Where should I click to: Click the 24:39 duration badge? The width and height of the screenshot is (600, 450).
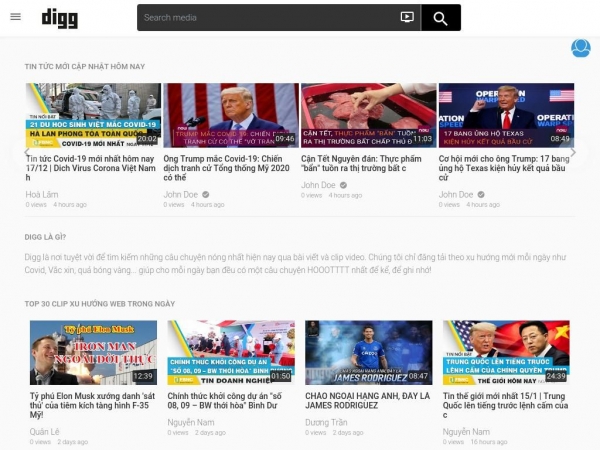(556, 376)
